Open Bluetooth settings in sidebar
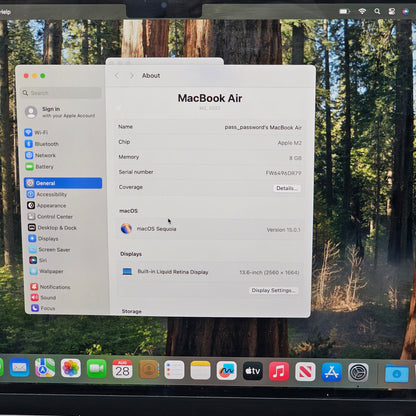Screen dimensions: 416x416 pyautogui.click(x=42, y=144)
